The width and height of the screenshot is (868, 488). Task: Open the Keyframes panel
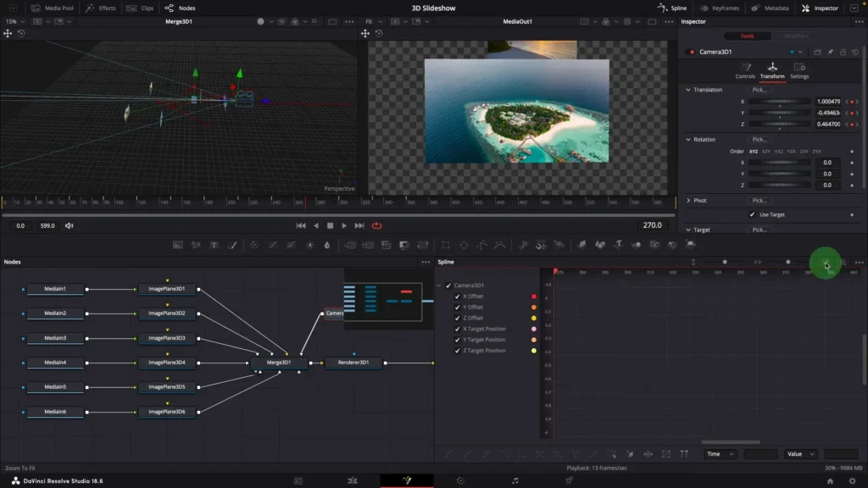pyautogui.click(x=720, y=8)
